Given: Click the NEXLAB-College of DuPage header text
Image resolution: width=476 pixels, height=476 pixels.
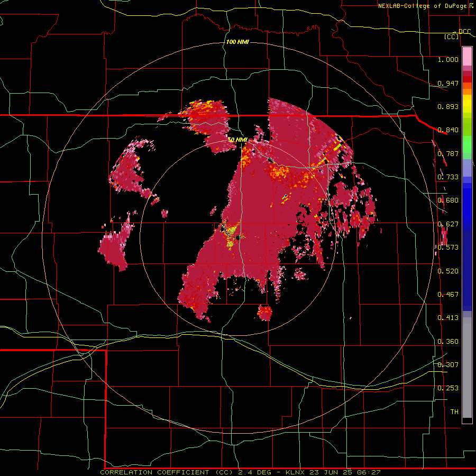Looking at the screenshot, I should (422, 6).
